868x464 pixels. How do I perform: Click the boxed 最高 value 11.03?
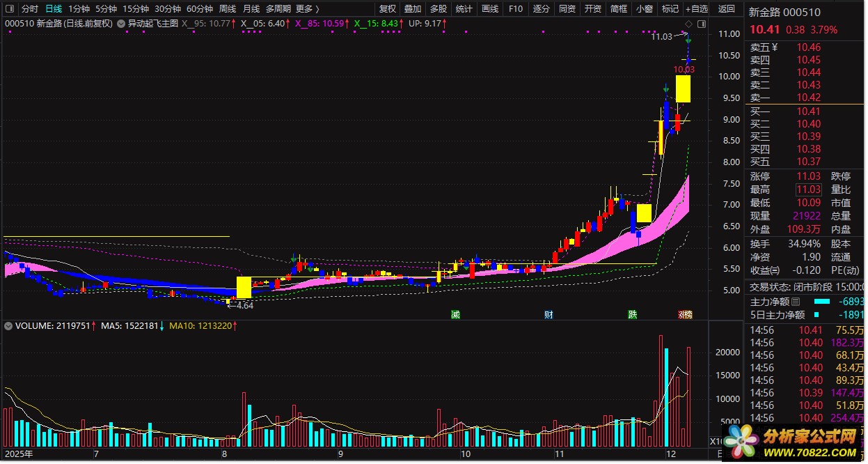tap(809, 190)
